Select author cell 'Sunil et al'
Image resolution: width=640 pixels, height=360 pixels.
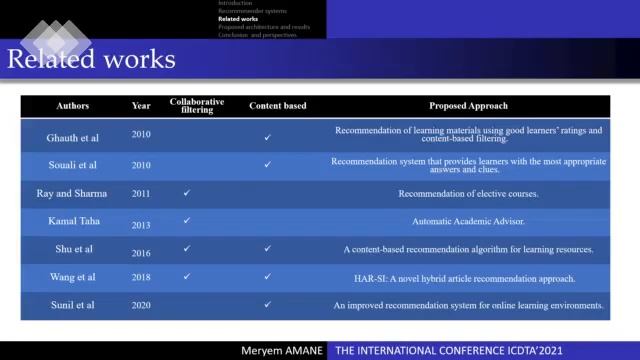(73, 305)
